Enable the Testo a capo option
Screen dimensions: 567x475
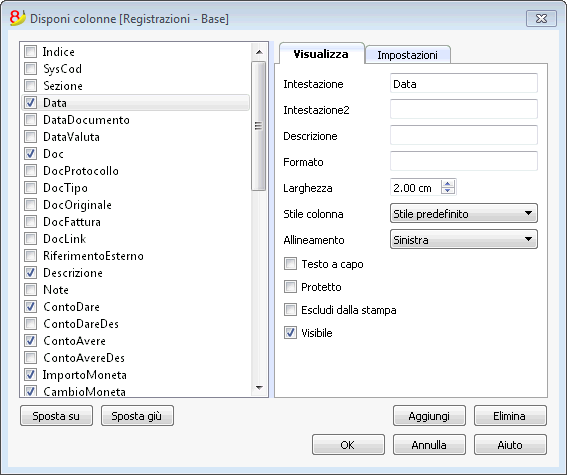pos(290,264)
